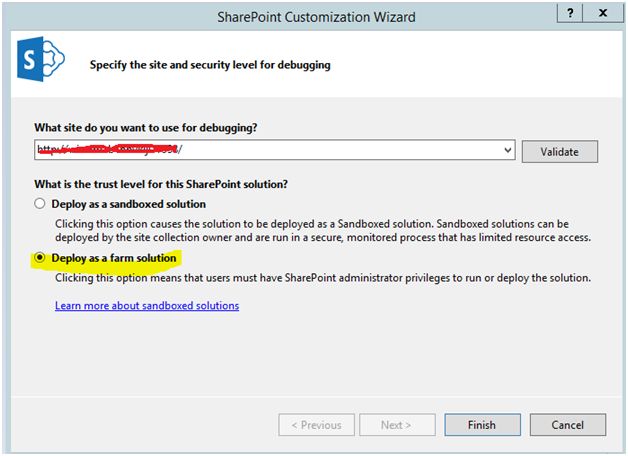Cancel the customization wizard

pyautogui.click(x=568, y=425)
